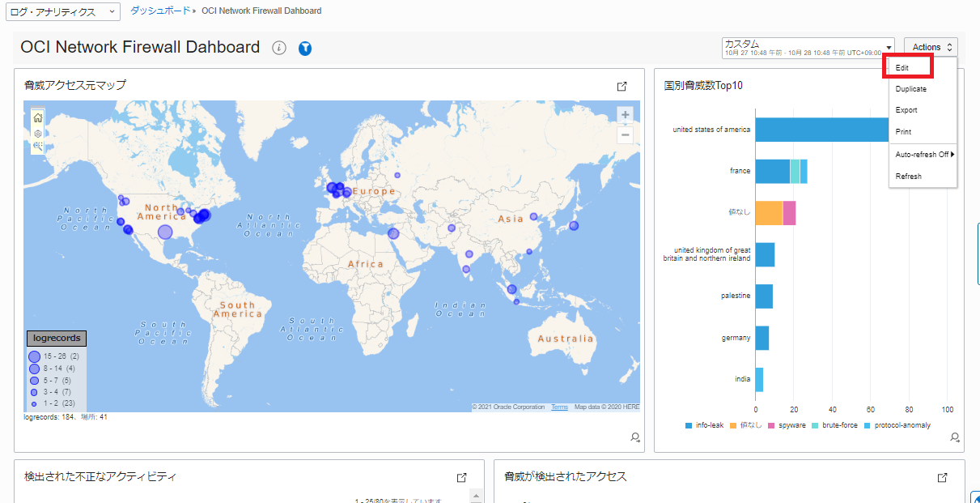Open 脅威が検出されたアクセス expand icon
Image resolution: width=980 pixels, height=503 pixels.
point(941,476)
